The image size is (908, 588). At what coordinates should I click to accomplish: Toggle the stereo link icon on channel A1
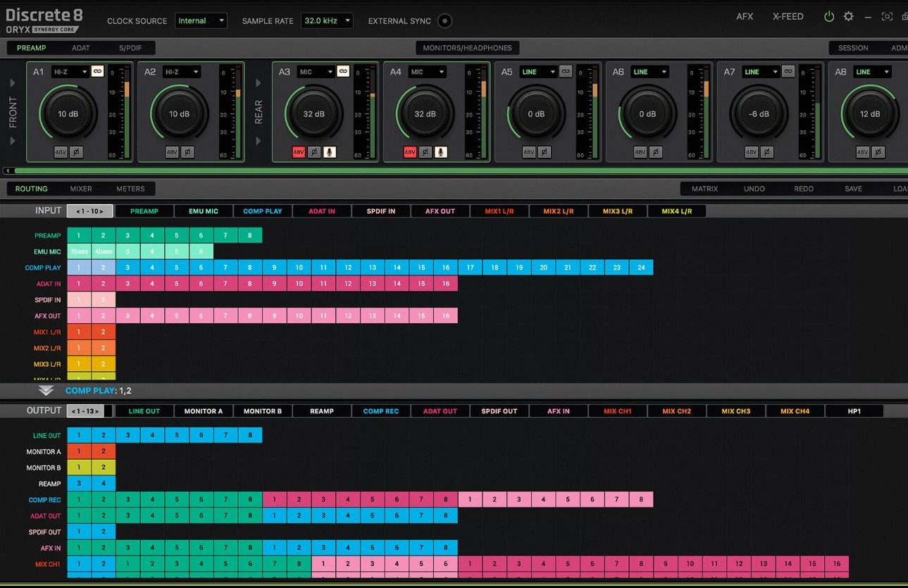(97, 71)
